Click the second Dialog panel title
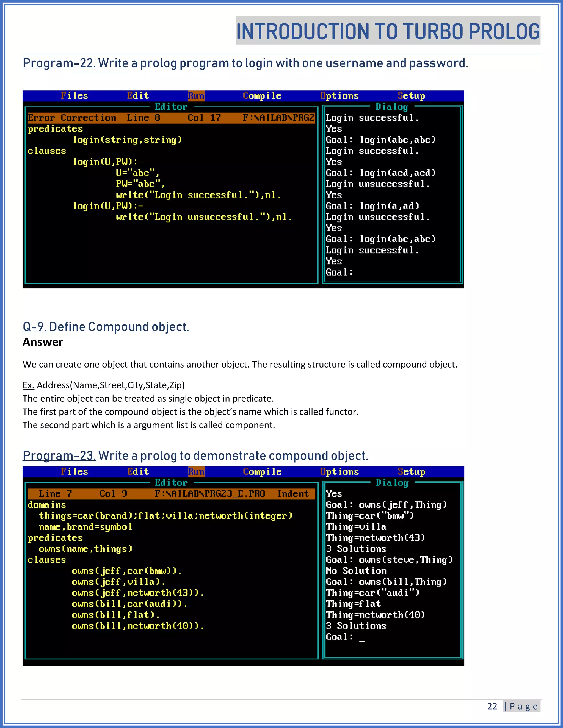This screenshot has width=563, height=728. [x=392, y=483]
